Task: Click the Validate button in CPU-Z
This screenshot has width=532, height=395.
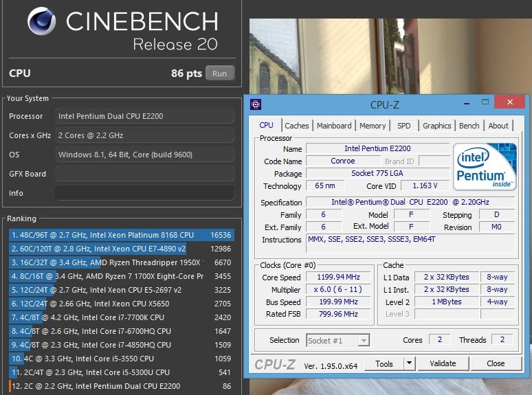Action: click(443, 363)
